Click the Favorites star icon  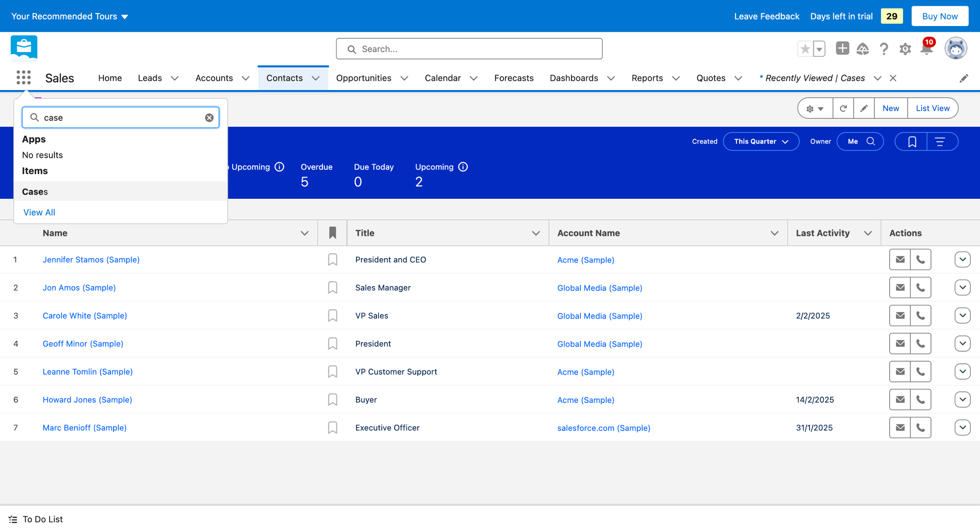coord(805,49)
